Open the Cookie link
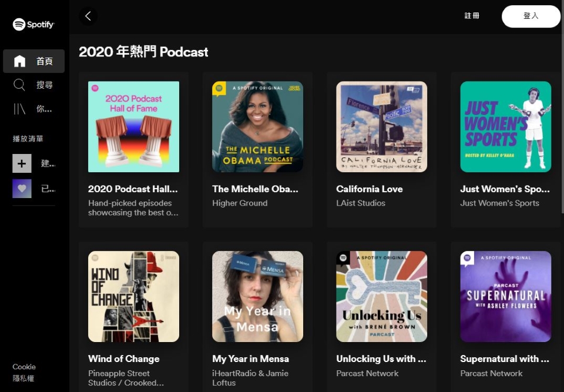This screenshot has width=564, height=392. pos(24,367)
